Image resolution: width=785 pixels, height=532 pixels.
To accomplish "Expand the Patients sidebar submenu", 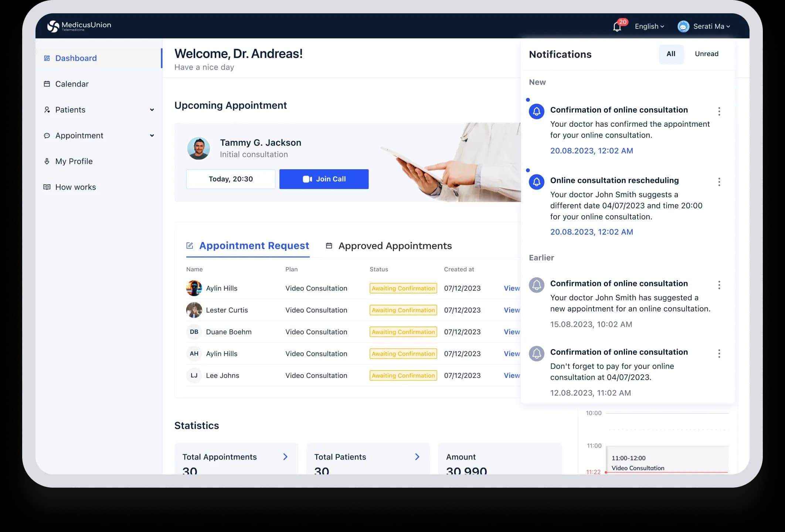I will 152,110.
